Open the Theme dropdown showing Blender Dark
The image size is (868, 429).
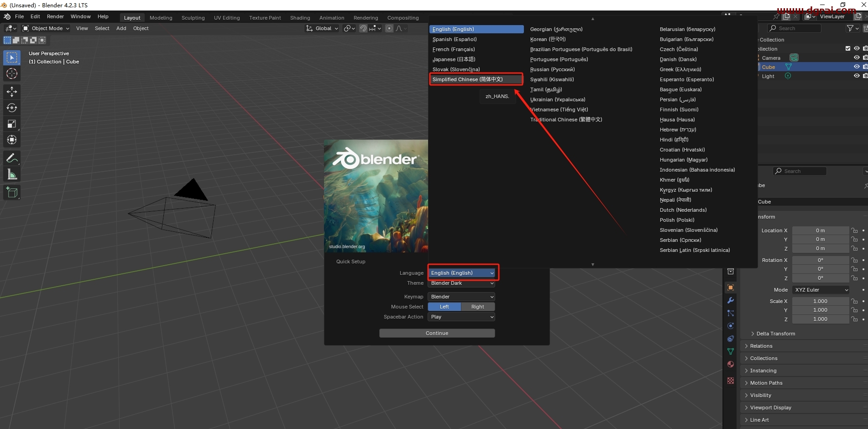[x=461, y=283]
